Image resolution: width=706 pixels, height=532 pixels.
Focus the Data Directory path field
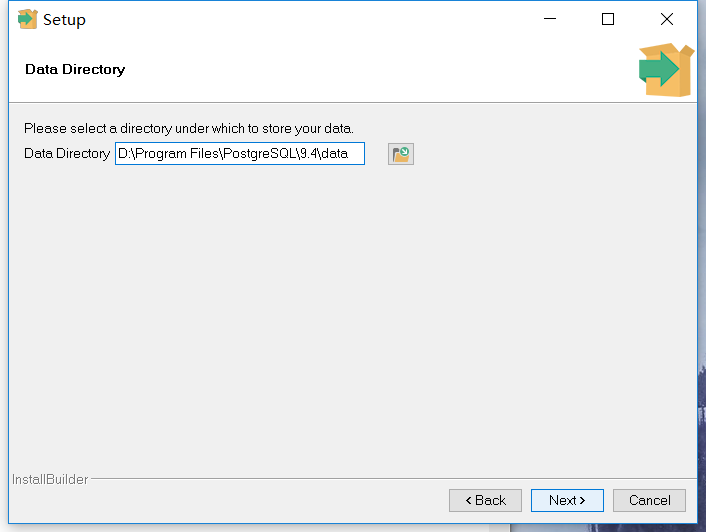tap(240, 153)
